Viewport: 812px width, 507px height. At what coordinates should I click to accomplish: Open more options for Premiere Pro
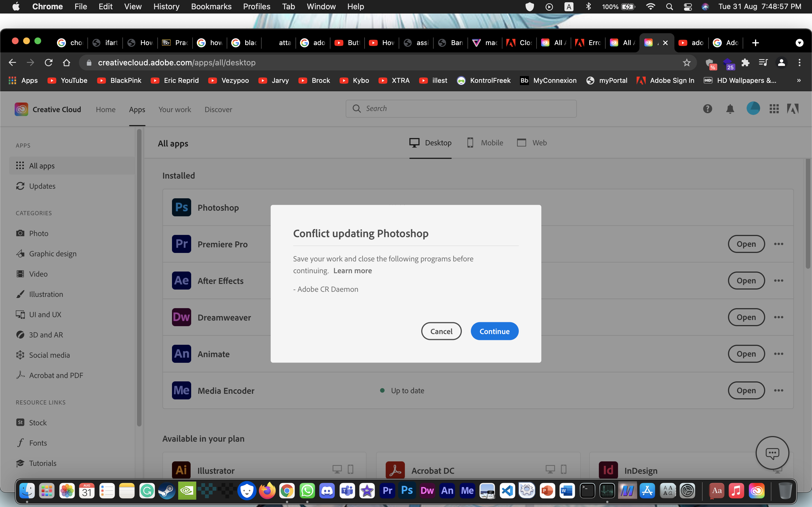779,244
